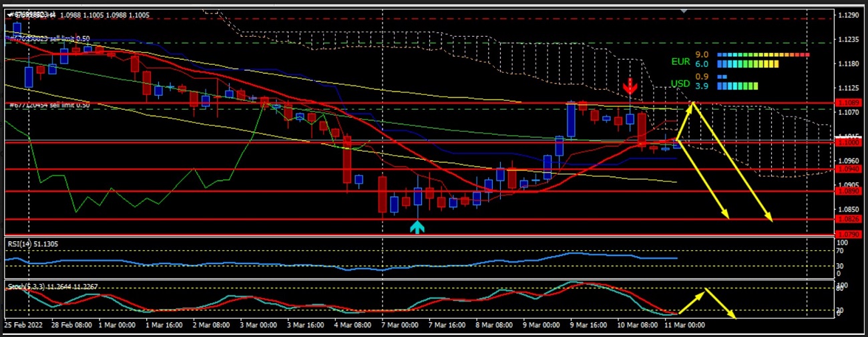Click the 11 Mar 00:00 time axis label
This screenshot has width=868, height=337.
[686, 326]
